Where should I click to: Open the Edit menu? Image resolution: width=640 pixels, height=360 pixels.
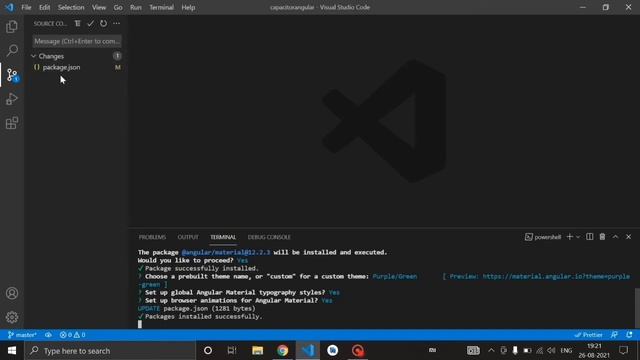(44, 7)
